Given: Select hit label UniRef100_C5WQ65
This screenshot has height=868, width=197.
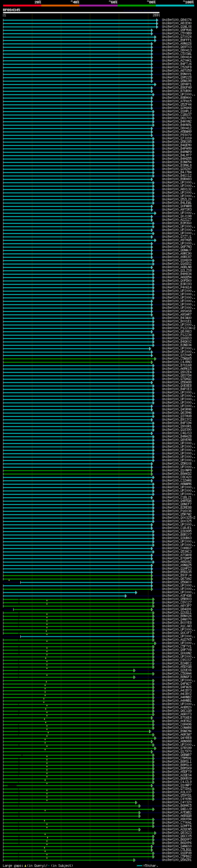Looking at the screenshot, I should (176, 358).
